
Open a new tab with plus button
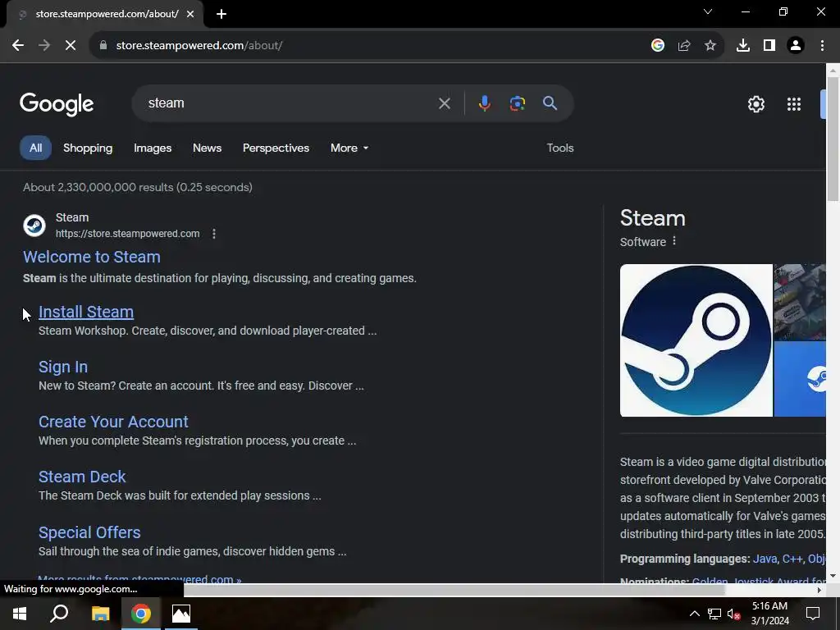pos(221,15)
